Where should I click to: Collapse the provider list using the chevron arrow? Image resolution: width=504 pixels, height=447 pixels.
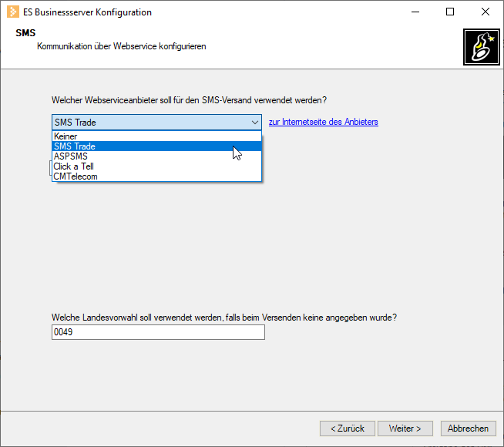click(255, 123)
